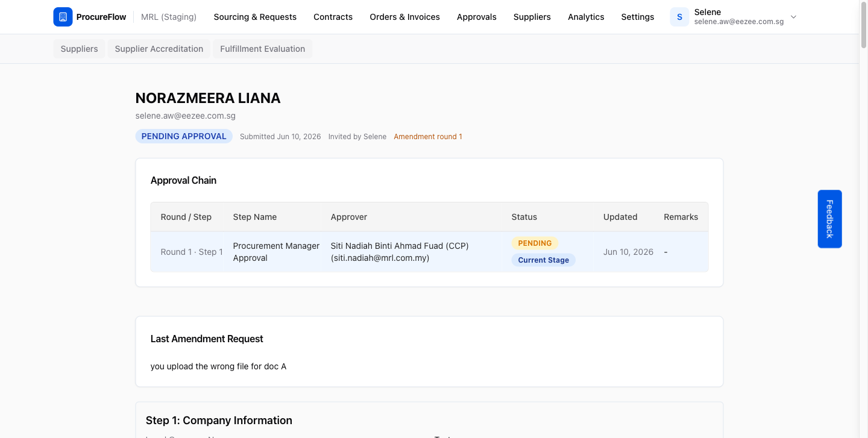
Task: Open Settings in the top navigation
Action: tap(638, 17)
